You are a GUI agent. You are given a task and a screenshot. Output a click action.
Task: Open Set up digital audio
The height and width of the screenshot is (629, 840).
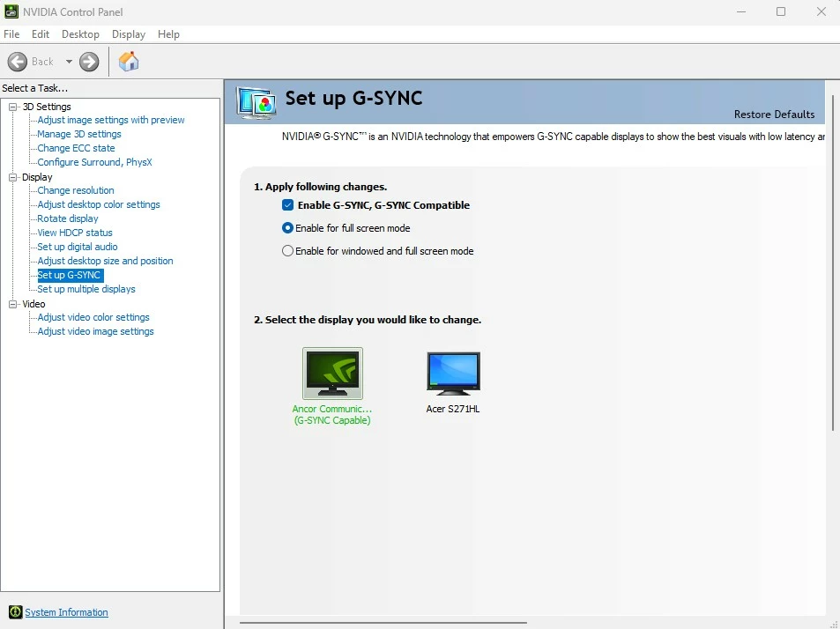point(78,247)
